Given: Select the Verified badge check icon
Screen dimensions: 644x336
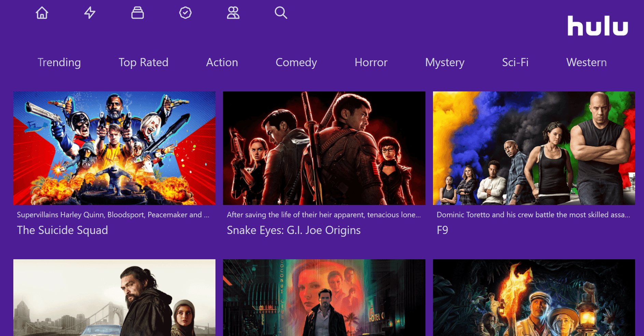Looking at the screenshot, I should coord(185,13).
